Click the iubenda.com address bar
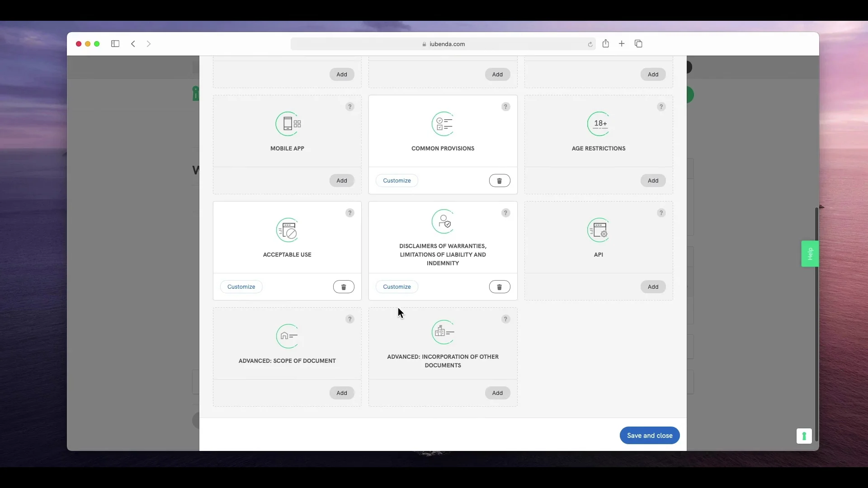The width and height of the screenshot is (868, 488). pos(443,44)
